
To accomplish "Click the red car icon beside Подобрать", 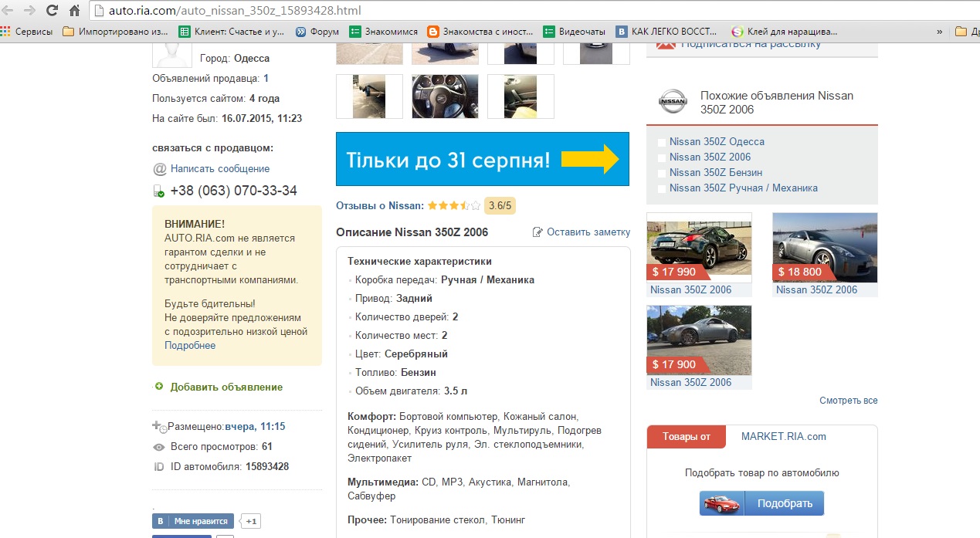I will pos(723,503).
